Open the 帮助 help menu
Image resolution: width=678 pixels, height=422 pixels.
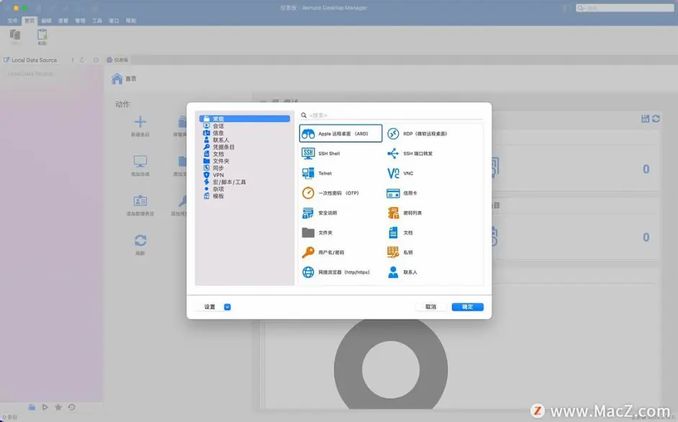click(131, 20)
